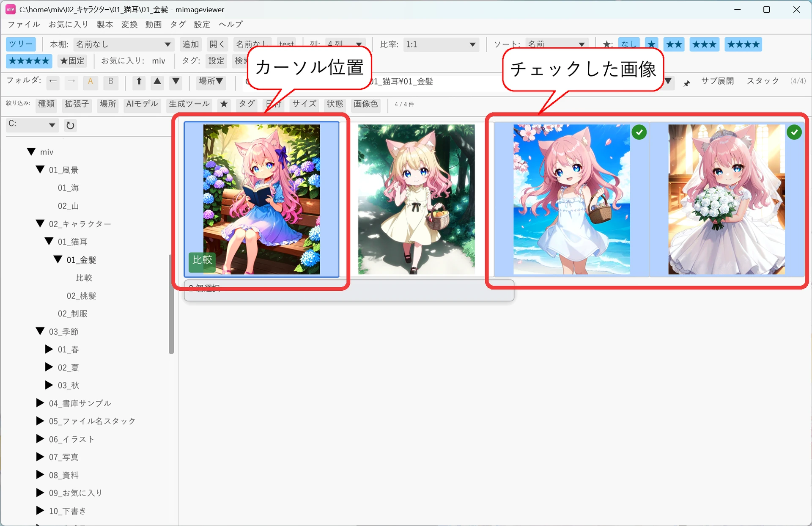Click green checkmark on bride image
The height and width of the screenshot is (526, 812).
pos(794,132)
